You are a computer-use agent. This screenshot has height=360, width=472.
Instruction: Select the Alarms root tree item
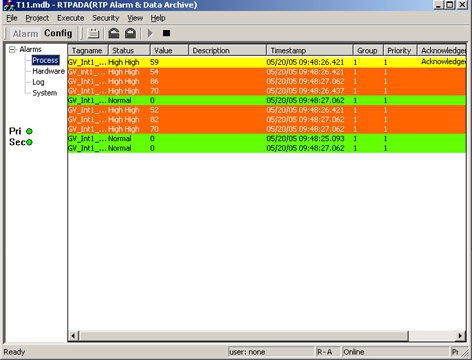30,49
